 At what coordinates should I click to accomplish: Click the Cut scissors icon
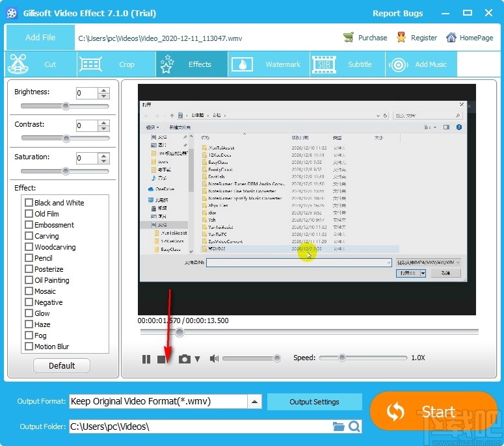click(18, 64)
